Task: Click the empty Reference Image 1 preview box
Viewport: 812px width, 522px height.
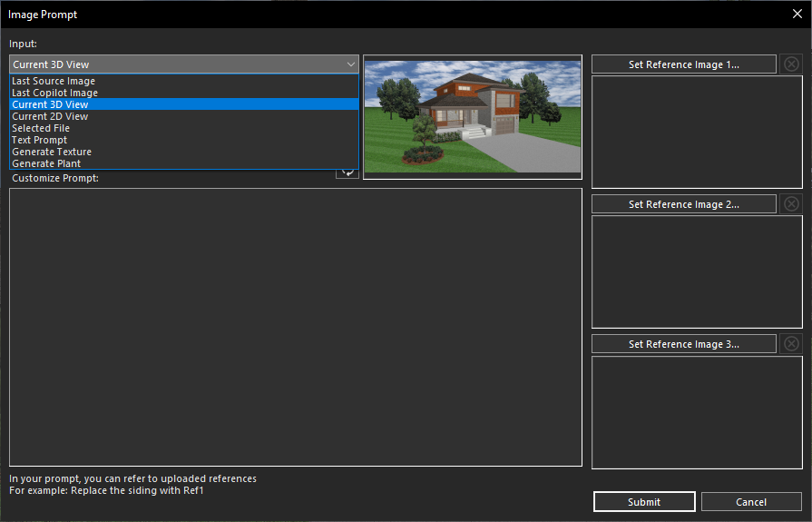Action: pos(697,133)
